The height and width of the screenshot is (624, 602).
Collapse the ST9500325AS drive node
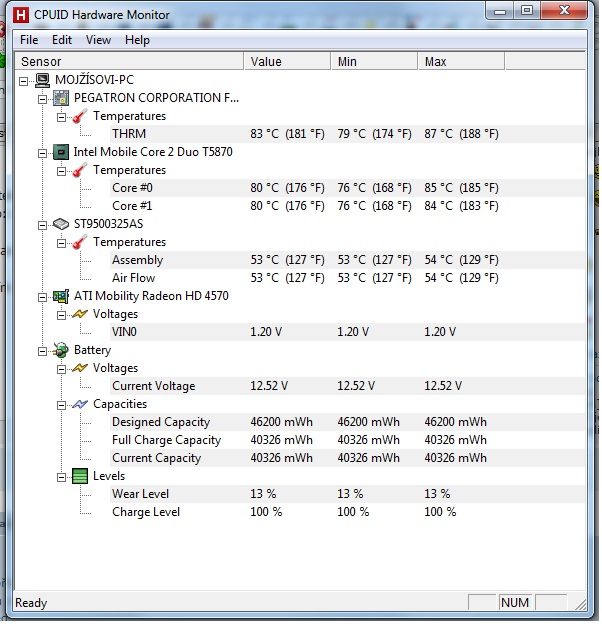(x=42, y=225)
